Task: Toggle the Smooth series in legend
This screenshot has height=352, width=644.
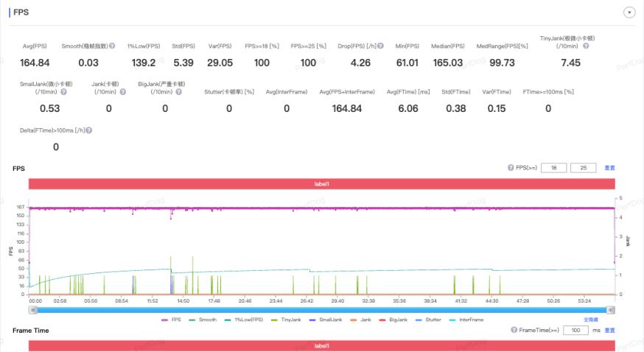Action: click(203, 320)
